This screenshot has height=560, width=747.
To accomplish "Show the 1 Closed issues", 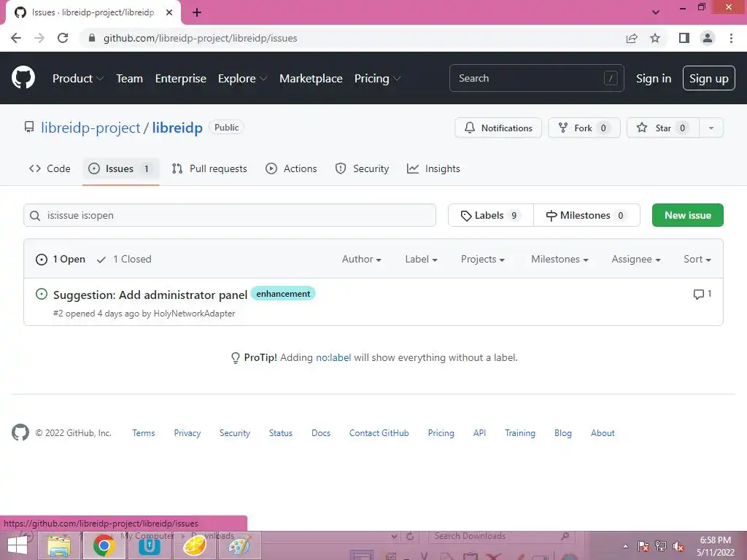I will [x=124, y=259].
